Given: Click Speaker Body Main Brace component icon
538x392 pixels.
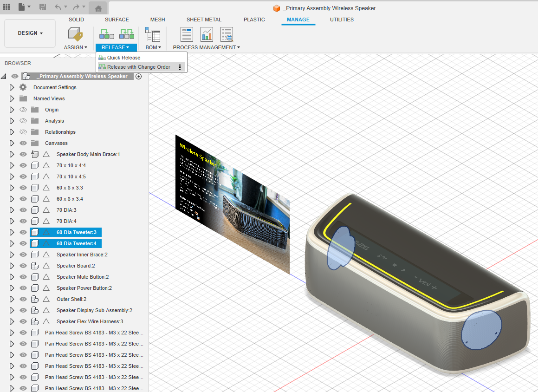Looking at the screenshot, I should (35, 154).
